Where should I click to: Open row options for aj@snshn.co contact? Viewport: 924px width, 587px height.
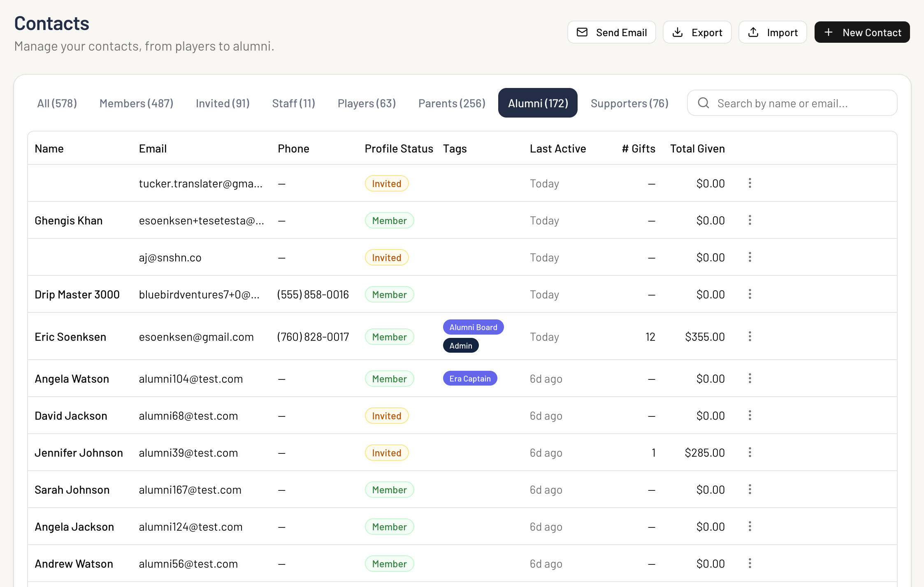point(750,257)
